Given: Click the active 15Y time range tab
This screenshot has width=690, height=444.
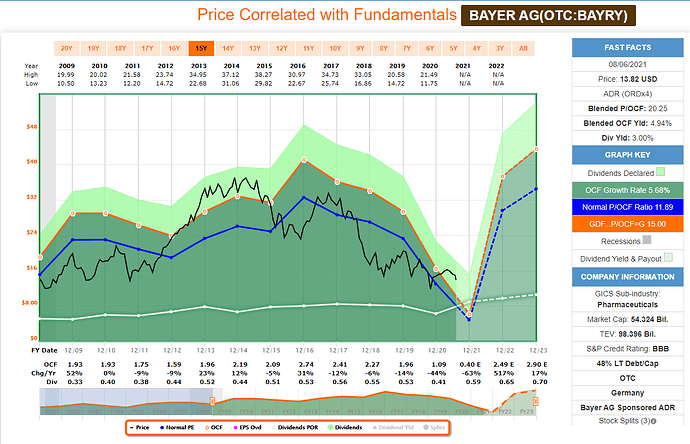Looking at the screenshot, I should pos(201,48).
